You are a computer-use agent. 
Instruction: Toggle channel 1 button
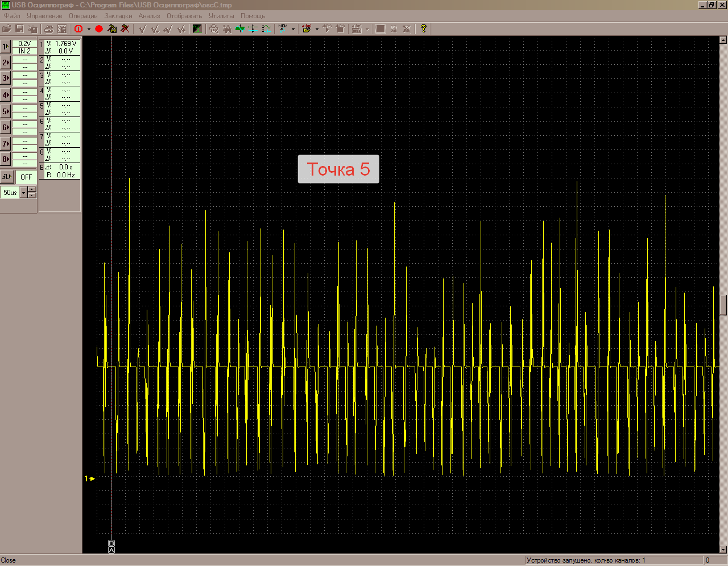click(6, 47)
